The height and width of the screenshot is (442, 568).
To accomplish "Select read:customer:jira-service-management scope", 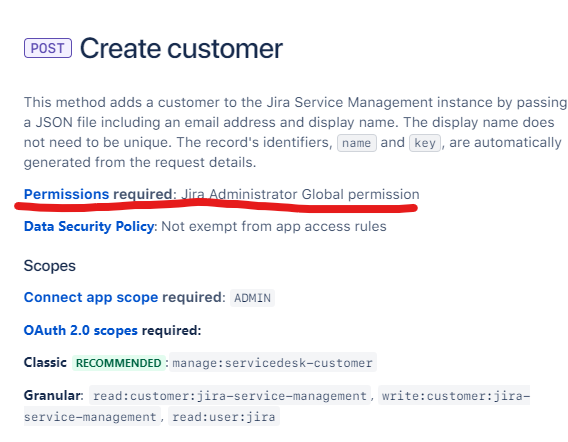I will [x=230, y=396].
